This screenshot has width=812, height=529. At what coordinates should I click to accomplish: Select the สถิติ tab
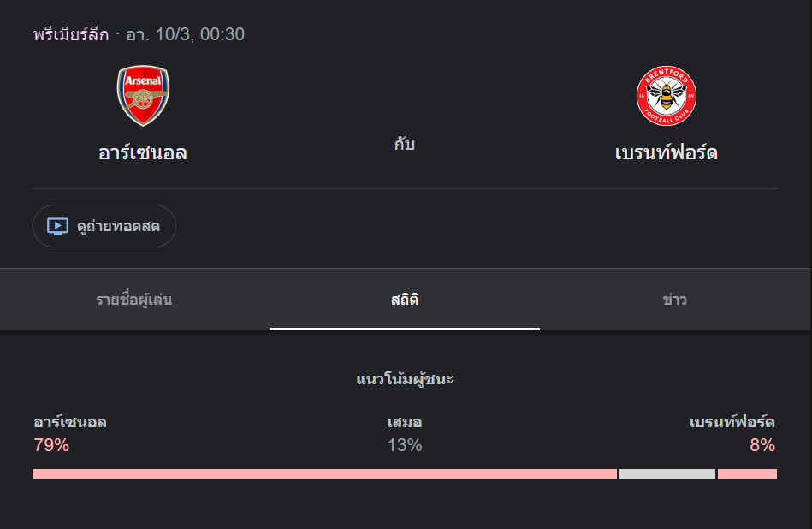(x=405, y=300)
